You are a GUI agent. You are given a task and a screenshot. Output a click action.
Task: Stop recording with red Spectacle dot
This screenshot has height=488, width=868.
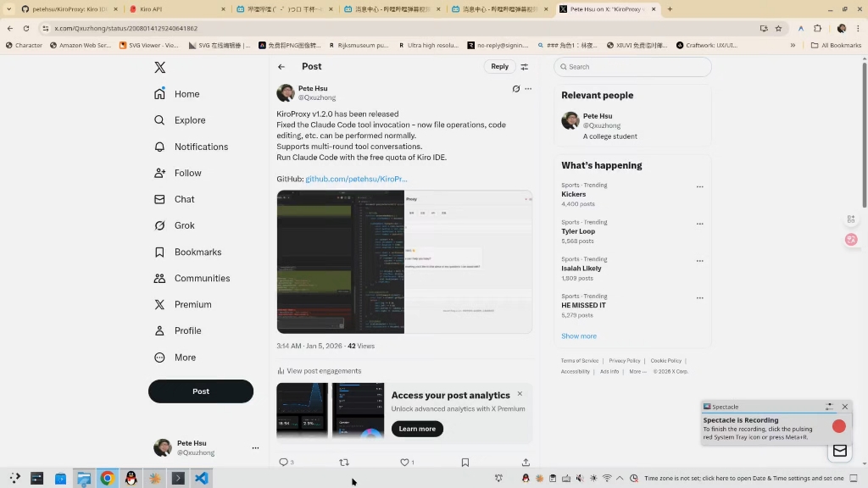(x=839, y=426)
